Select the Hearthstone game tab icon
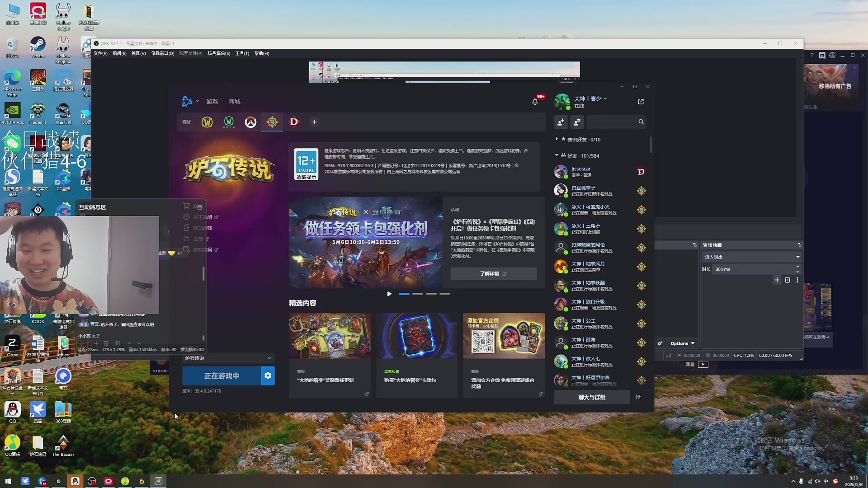 coord(272,122)
